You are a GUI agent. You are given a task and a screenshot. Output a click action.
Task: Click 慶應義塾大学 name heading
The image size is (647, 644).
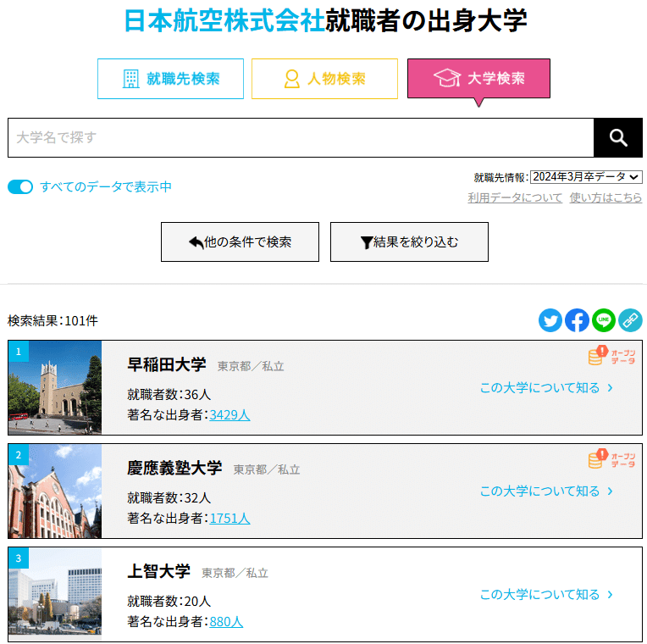tap(174, 468)
